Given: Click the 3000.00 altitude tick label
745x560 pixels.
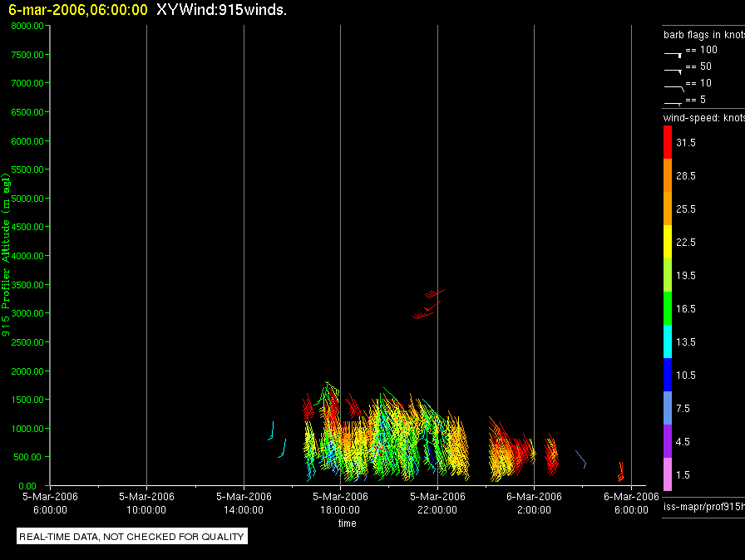Looking at the screenshot, I should [27, 313].
